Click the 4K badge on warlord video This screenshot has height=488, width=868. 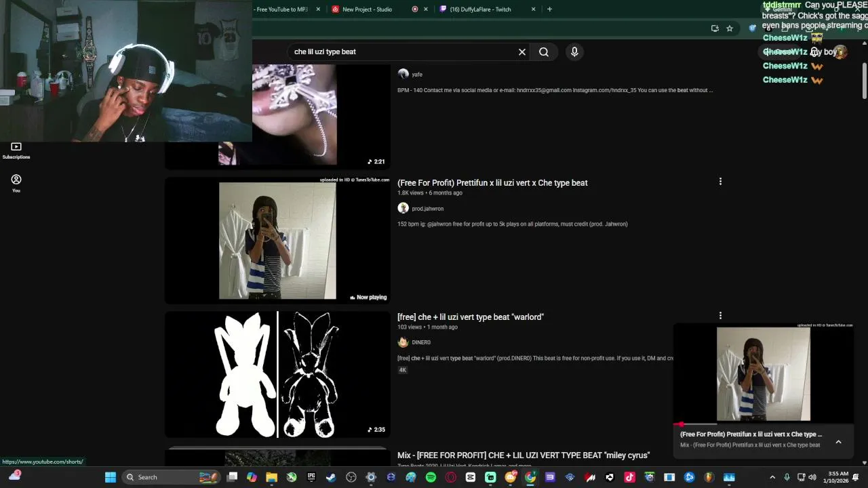click(403, 370)
